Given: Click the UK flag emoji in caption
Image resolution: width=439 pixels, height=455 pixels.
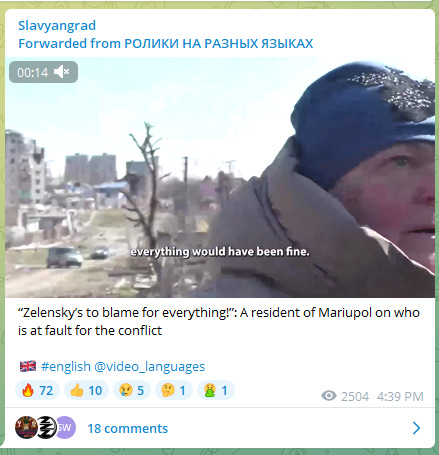Looking at the screenshot, I should click(x=28, y=366).
